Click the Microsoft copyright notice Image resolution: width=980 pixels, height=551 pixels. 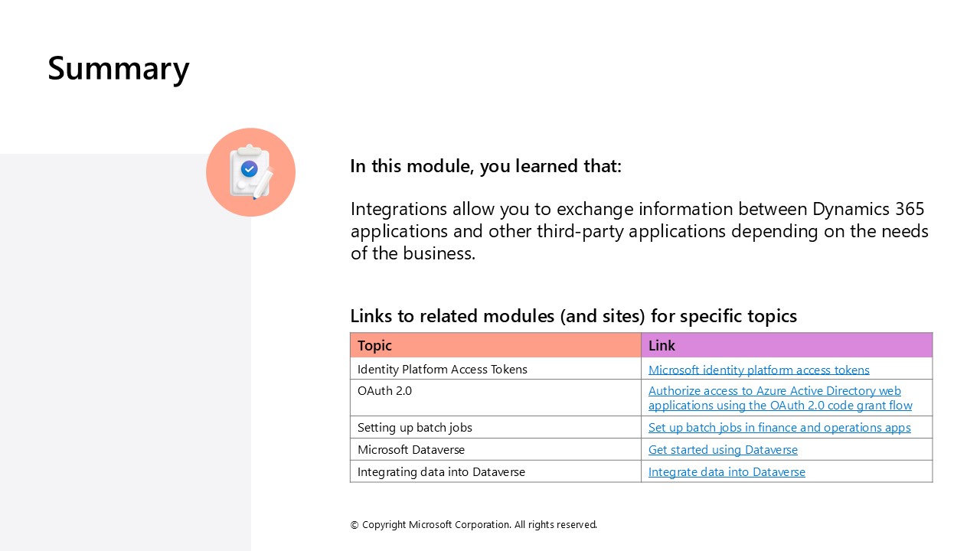(x=473, y=525)
